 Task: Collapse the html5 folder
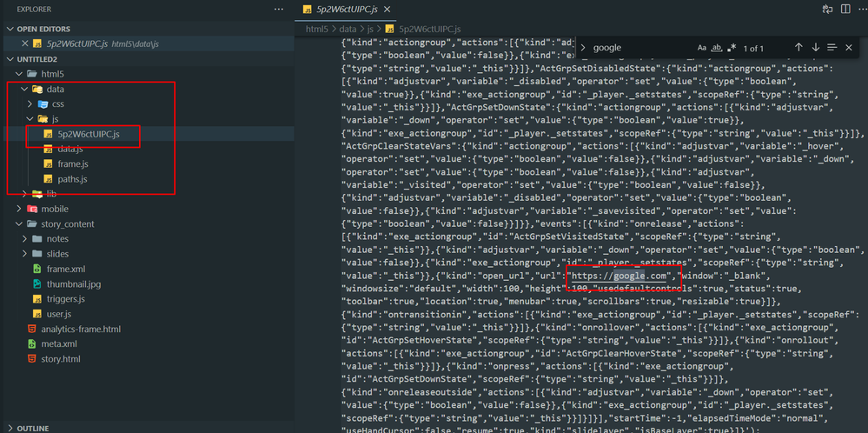pos(18,74)
